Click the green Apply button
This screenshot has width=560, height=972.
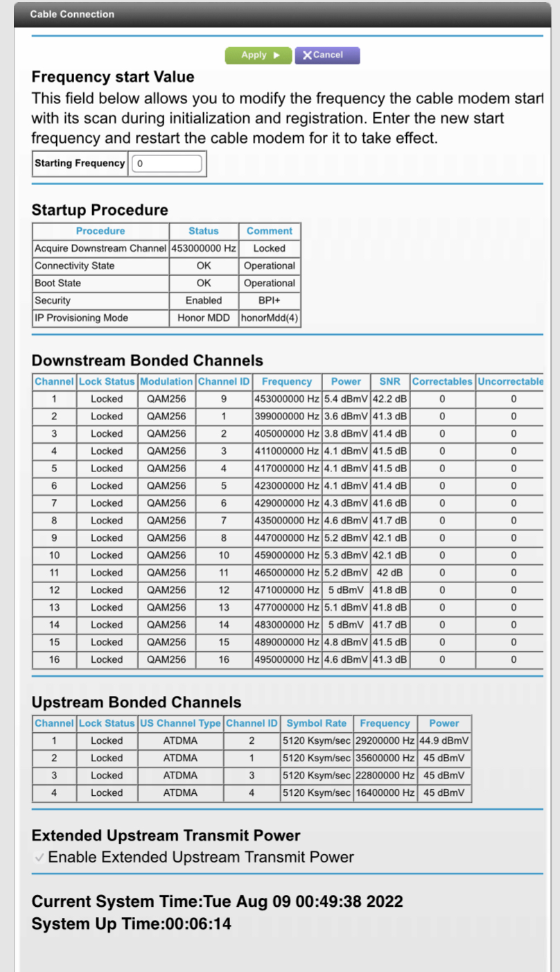click(x=258, y=55)
